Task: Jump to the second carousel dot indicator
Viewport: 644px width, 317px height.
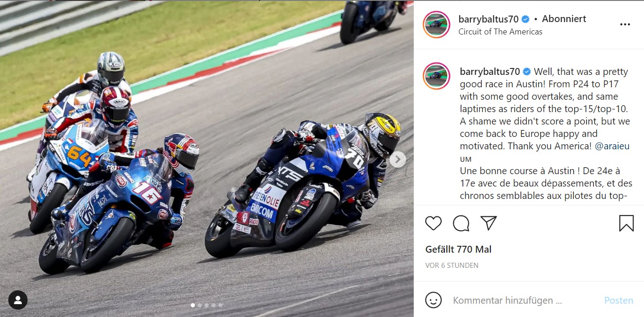Action: [199, 305]
